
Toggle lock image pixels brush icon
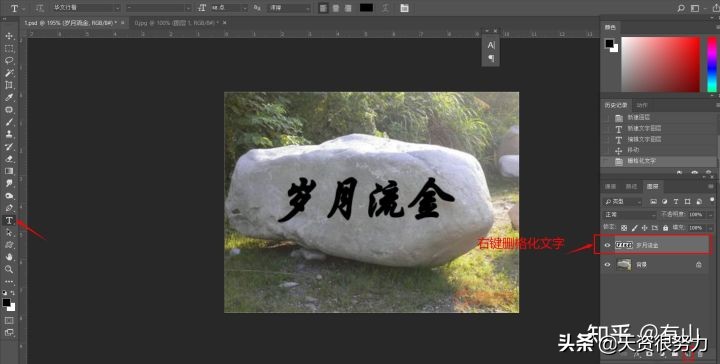point(635,228)
